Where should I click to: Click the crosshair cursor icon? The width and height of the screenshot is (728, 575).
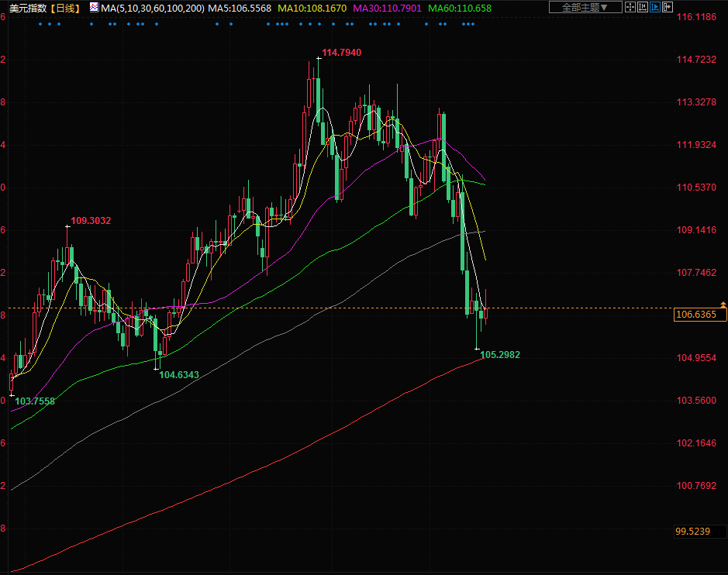coord(630,7)
